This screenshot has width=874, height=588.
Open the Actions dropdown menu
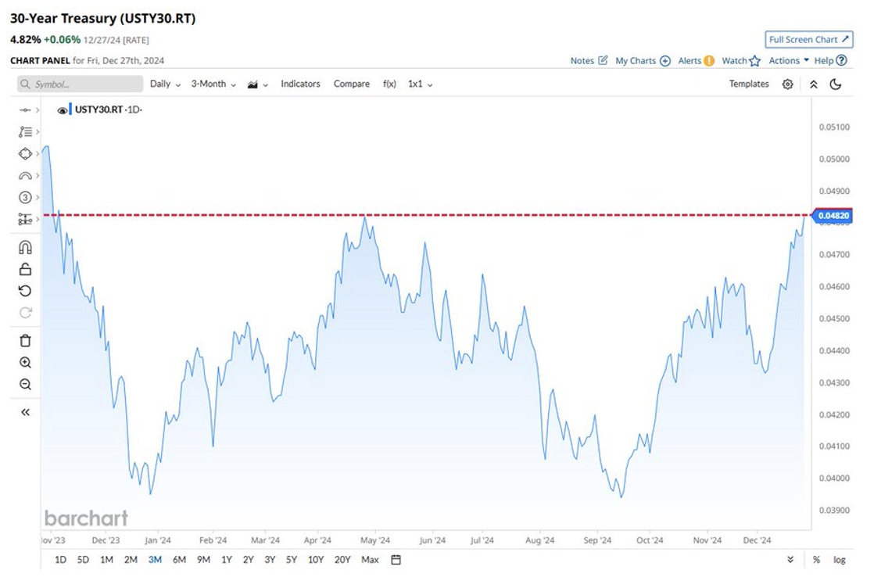tap(788, 60)
